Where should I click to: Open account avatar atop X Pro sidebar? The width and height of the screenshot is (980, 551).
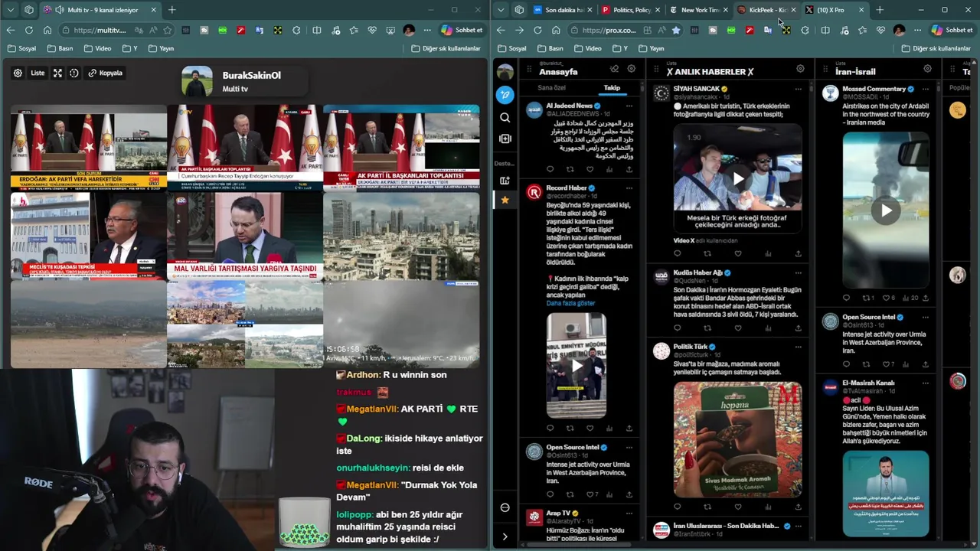pos(505,72)
